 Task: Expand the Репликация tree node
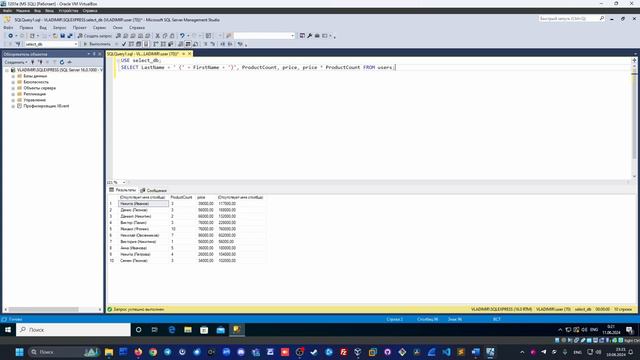coord(13,94)
